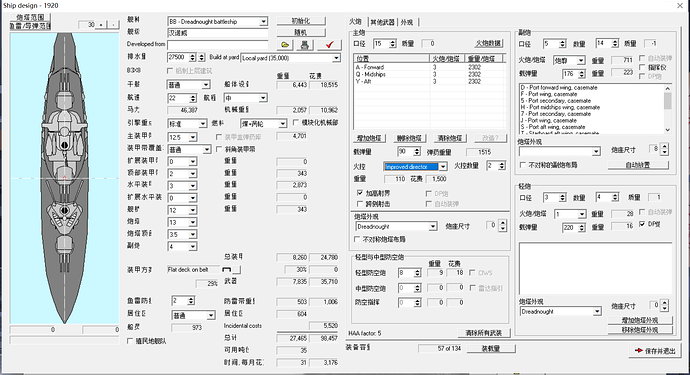Click 随机 button

[x=301, y=32]
